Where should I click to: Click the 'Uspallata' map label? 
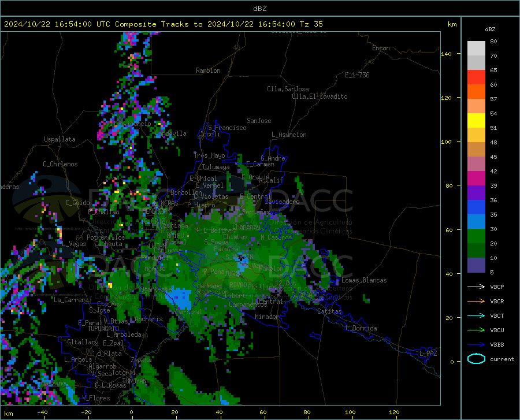click(x=60, y=139)
